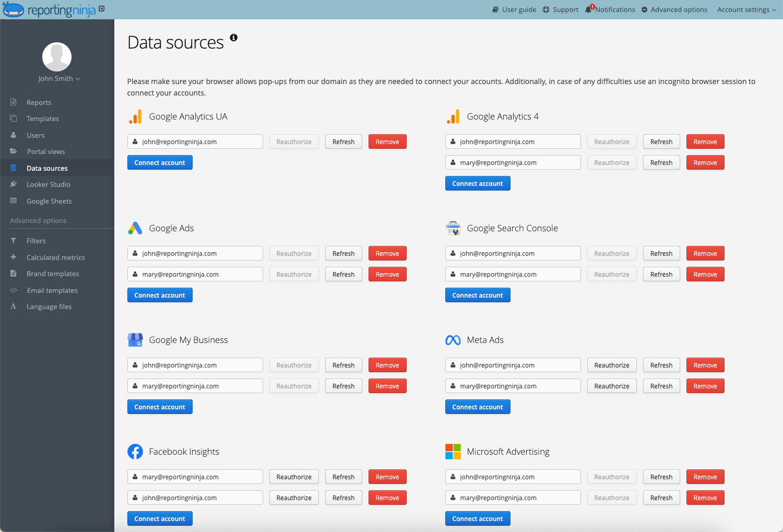Click the john@reportingninja.com field in Google Ads
The width and height of the screenshot is (783, 532).
[x=195, y=253]
